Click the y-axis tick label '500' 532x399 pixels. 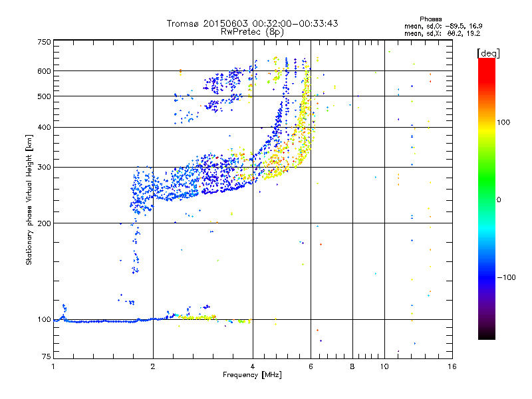[44, 96]
